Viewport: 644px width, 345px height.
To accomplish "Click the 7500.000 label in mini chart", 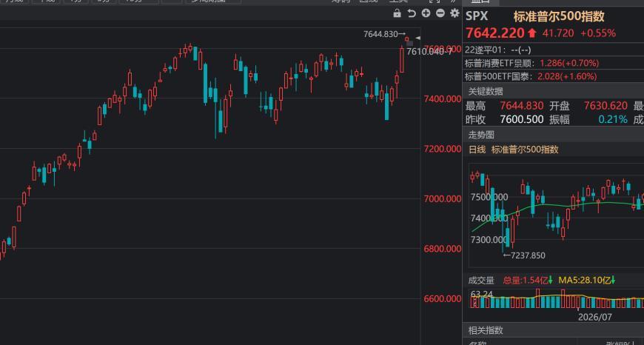I will tap(489, 197).
